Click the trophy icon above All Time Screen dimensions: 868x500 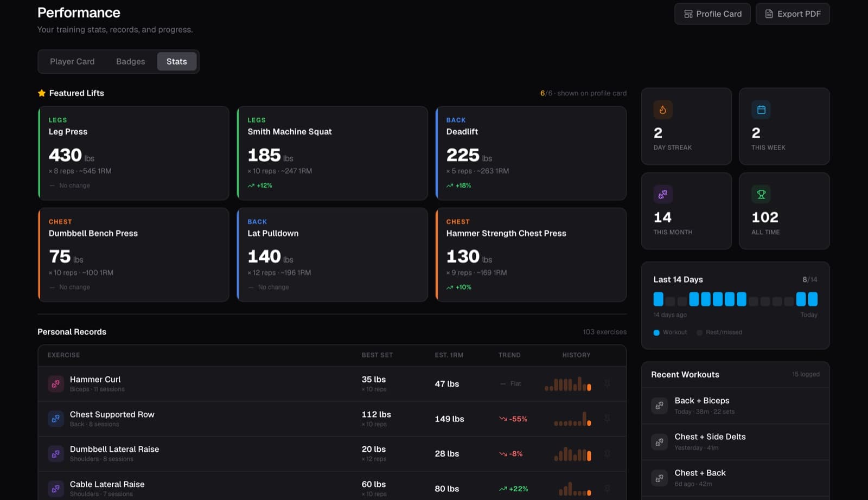(x=761, y=194)
